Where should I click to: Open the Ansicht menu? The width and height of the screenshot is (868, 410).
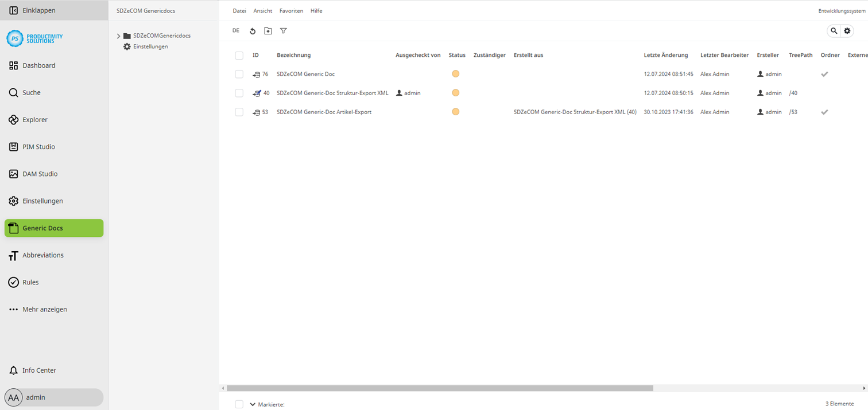262,10
